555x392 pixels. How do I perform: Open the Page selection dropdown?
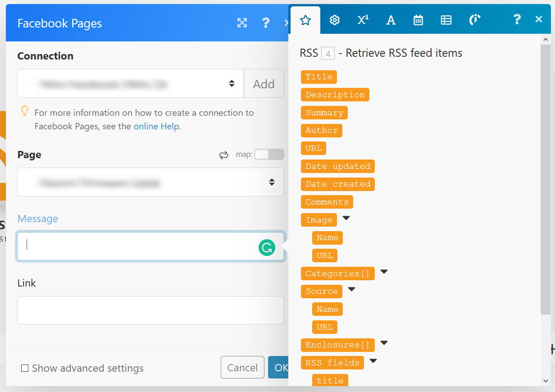click(150, 182)
